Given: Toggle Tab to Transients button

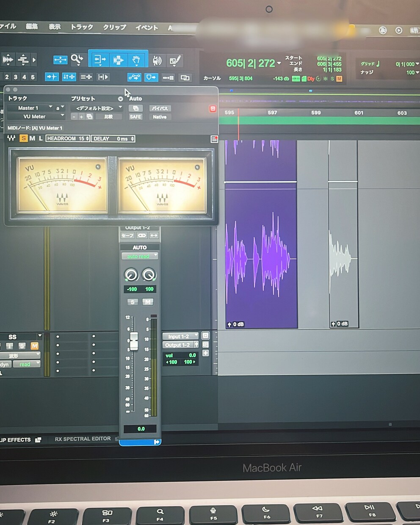Looking at the screenshot, I should click(52, 77).
